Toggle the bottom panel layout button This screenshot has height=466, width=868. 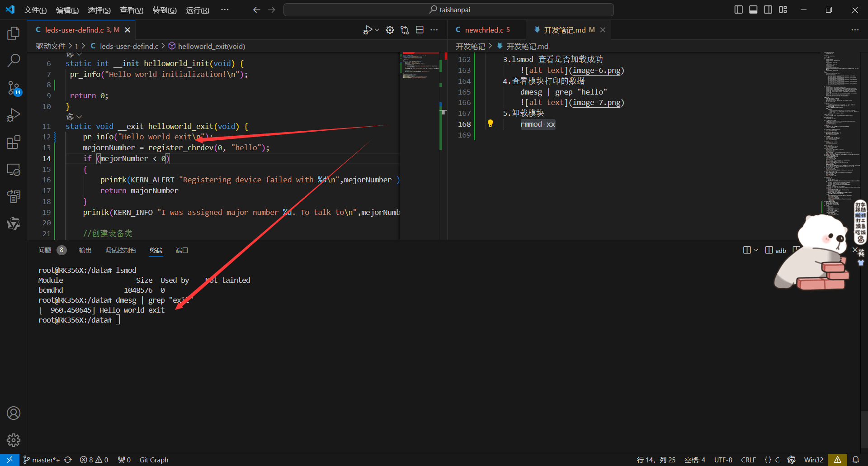(753, 10)
